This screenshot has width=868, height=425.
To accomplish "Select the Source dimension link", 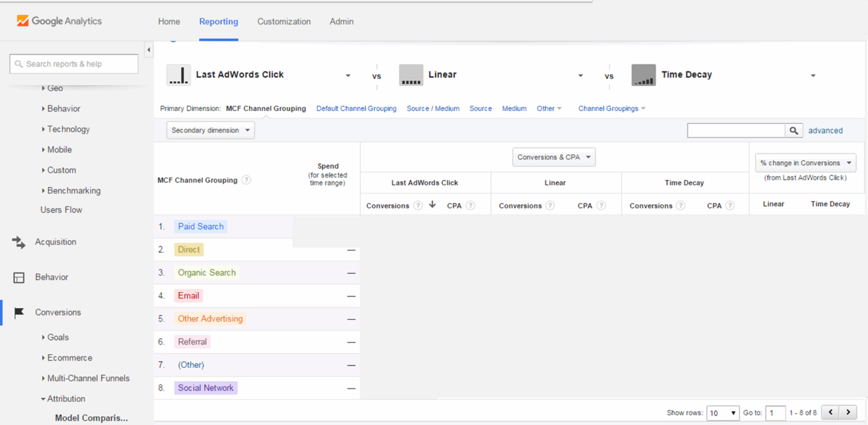I will pos(481,108).
